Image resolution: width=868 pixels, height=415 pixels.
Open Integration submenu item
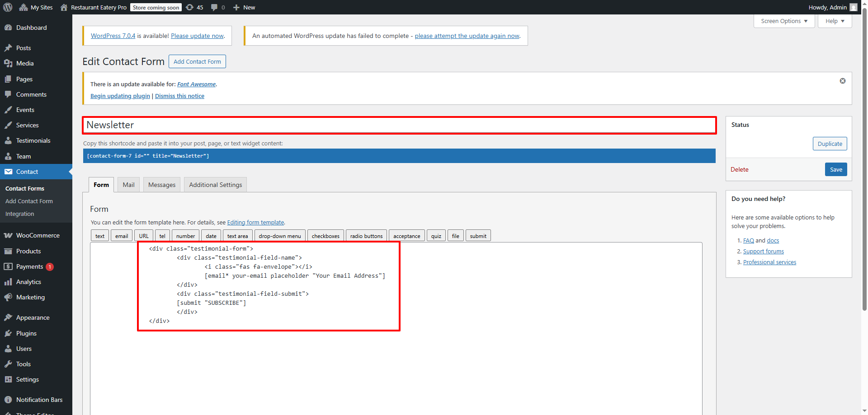click(x=20, y=214)
